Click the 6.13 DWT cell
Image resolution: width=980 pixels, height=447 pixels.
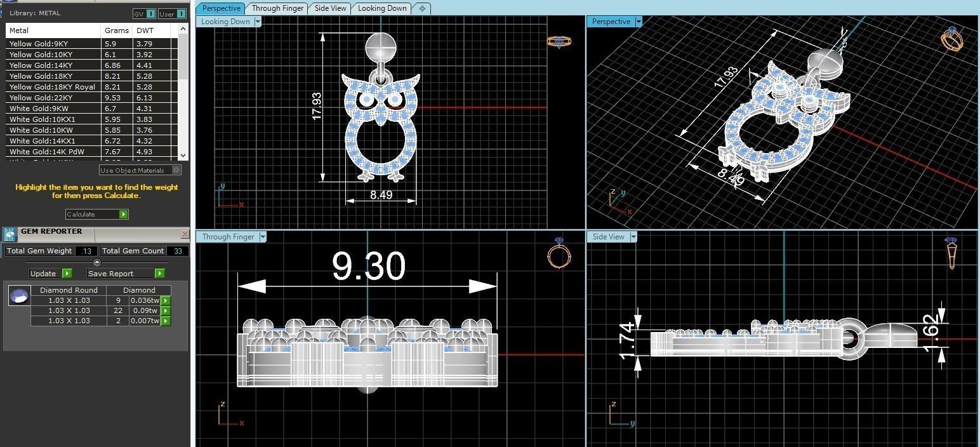(152, 98)
